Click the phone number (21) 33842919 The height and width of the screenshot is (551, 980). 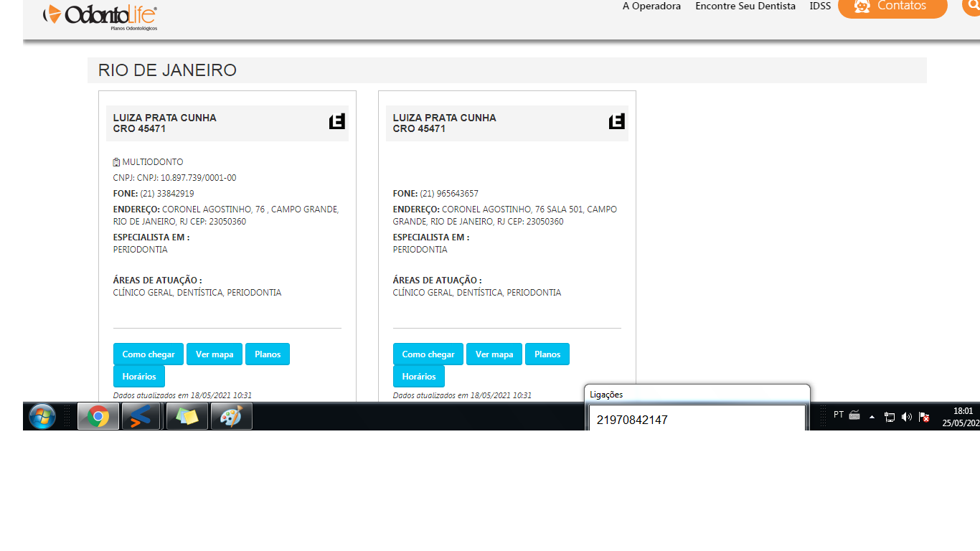[x=167, y=194]
